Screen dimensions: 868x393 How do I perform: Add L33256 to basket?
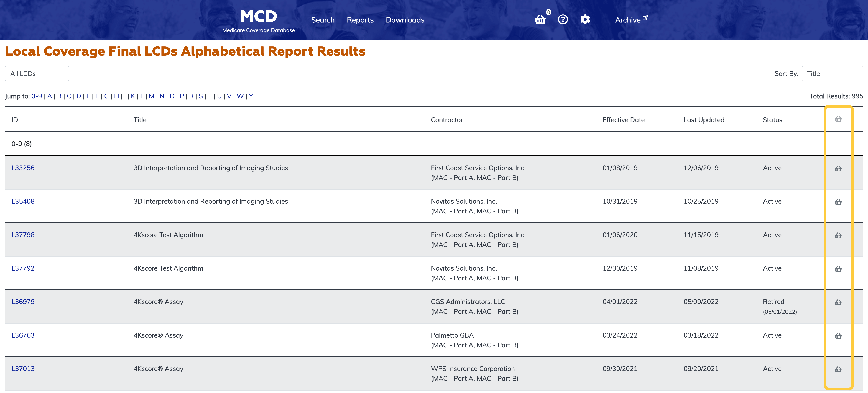coord(838,168)
